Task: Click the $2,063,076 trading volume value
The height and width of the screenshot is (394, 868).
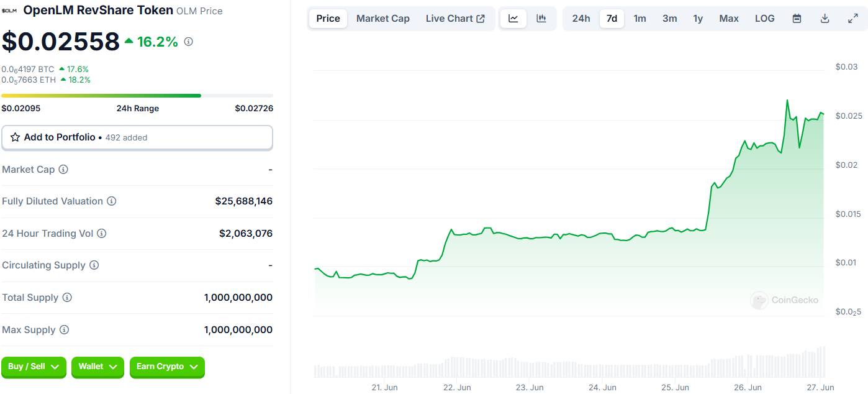Action: (x=246, y=234)
